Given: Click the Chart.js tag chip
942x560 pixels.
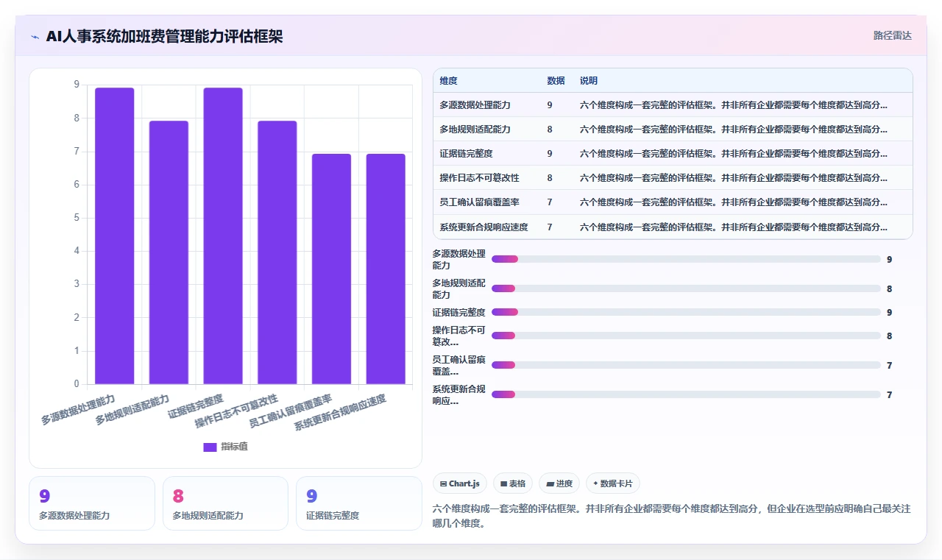Looking at the screenshot, I should point(459,483).
